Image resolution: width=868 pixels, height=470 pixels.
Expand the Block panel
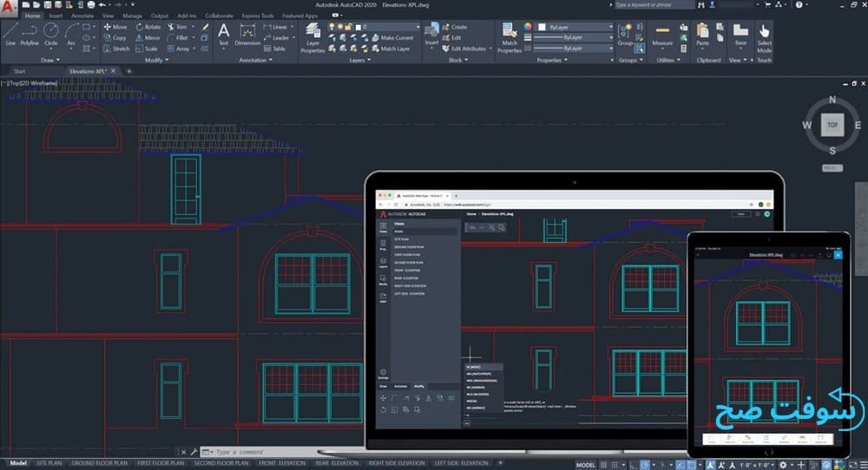[458, 61]
